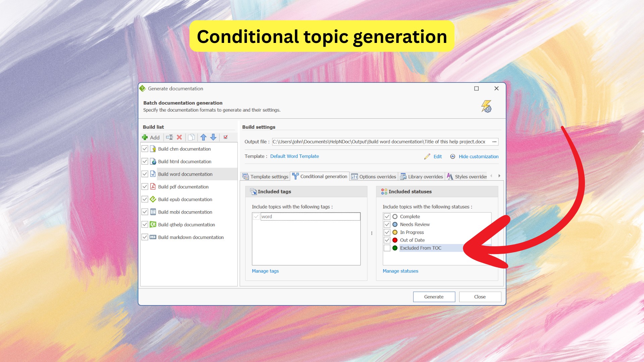Open the Options overrides tab
This screenshot has height=362, width=644.
[374, 177]
